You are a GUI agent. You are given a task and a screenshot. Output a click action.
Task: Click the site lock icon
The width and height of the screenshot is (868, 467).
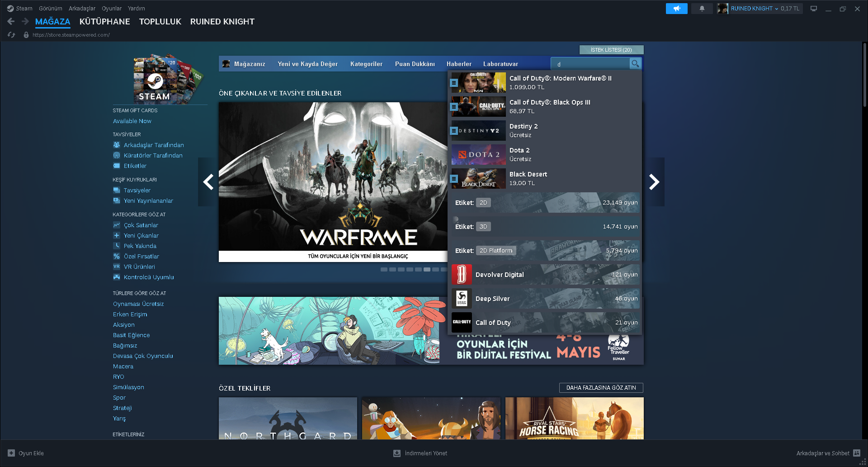tap(26, 35)
